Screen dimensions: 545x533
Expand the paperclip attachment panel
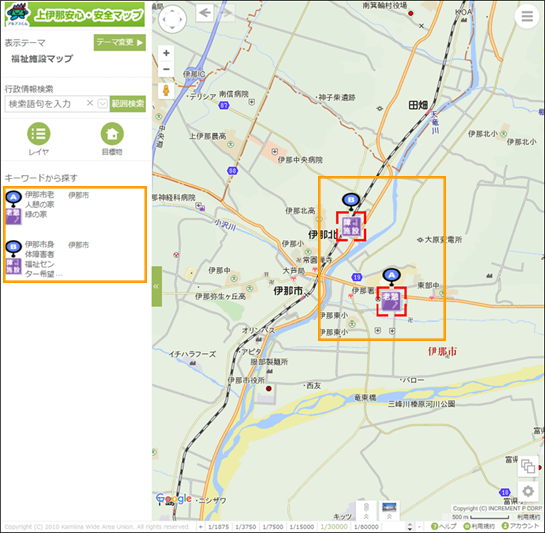point(366,511)
